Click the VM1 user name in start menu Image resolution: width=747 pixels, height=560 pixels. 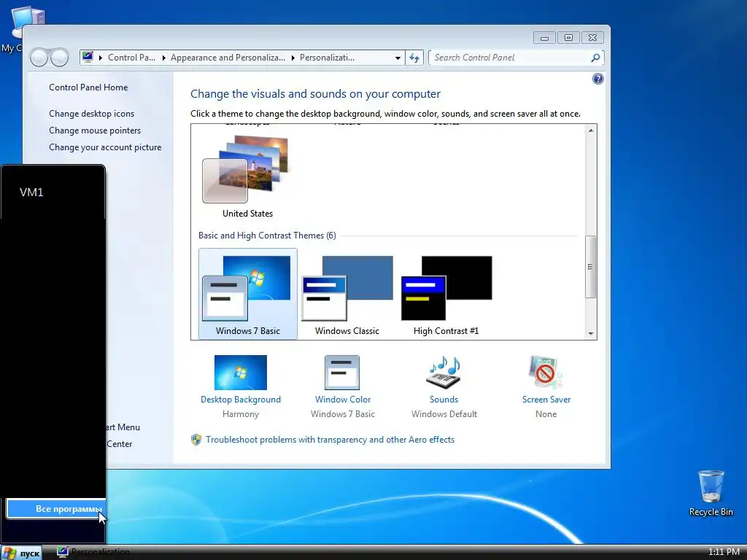coord(31,192)
